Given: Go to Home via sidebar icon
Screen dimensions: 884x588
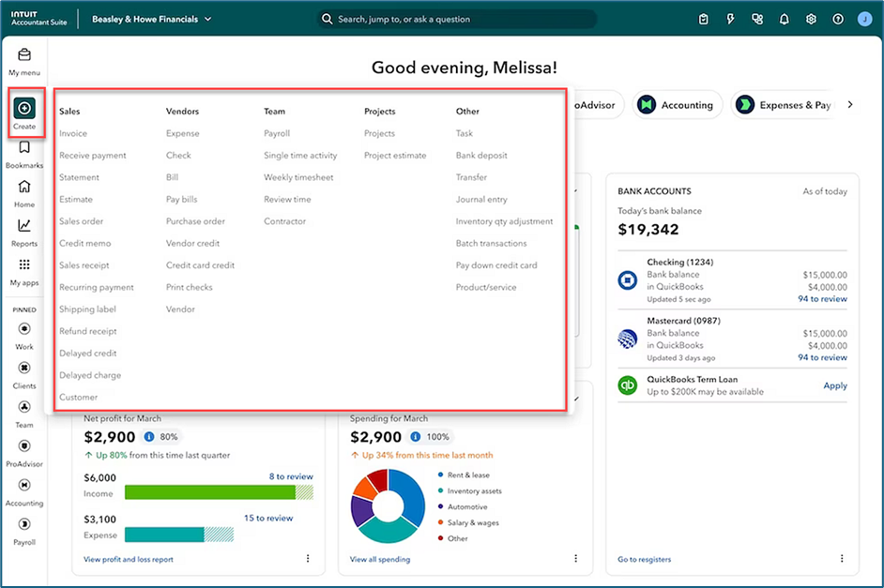Looking at the screenshot, I should (24, 187).
